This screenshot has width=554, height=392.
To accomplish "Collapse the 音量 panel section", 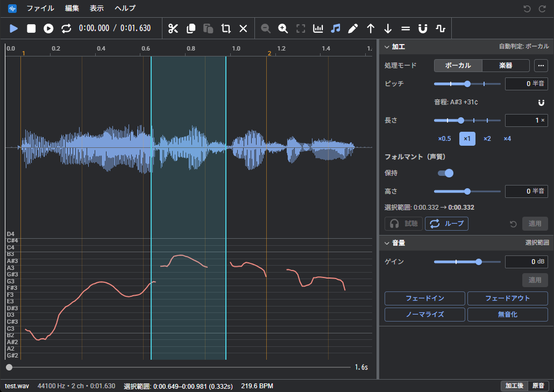I will 387,243.
